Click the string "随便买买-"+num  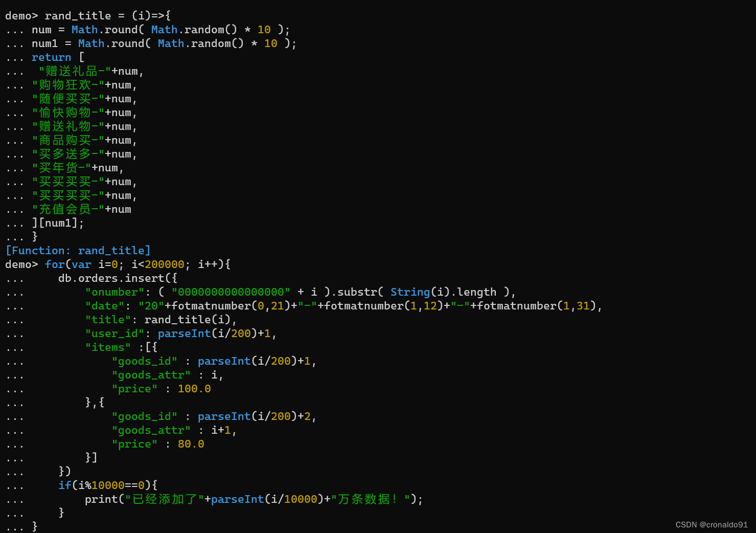(x=84, y=99)
